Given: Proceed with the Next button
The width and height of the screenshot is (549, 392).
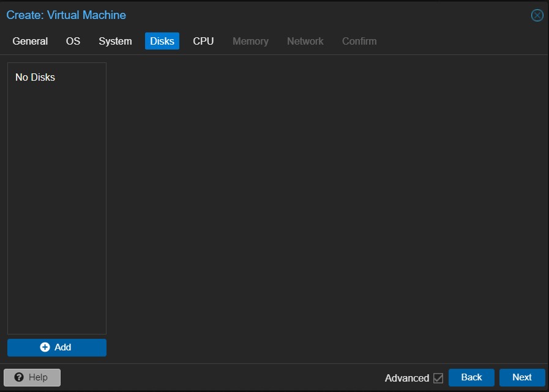Looking at the screenshot, I should [x=521, y=377].
